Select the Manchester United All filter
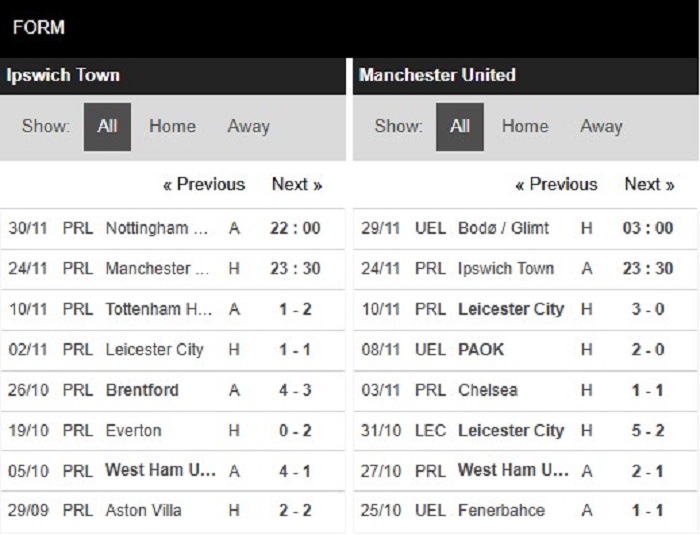Image resolution: width=700 pixels, height=535 pixels. click(460, 127)
